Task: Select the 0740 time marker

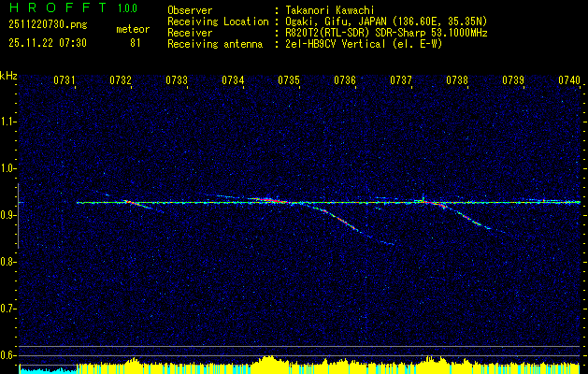Action: (569, 80)
